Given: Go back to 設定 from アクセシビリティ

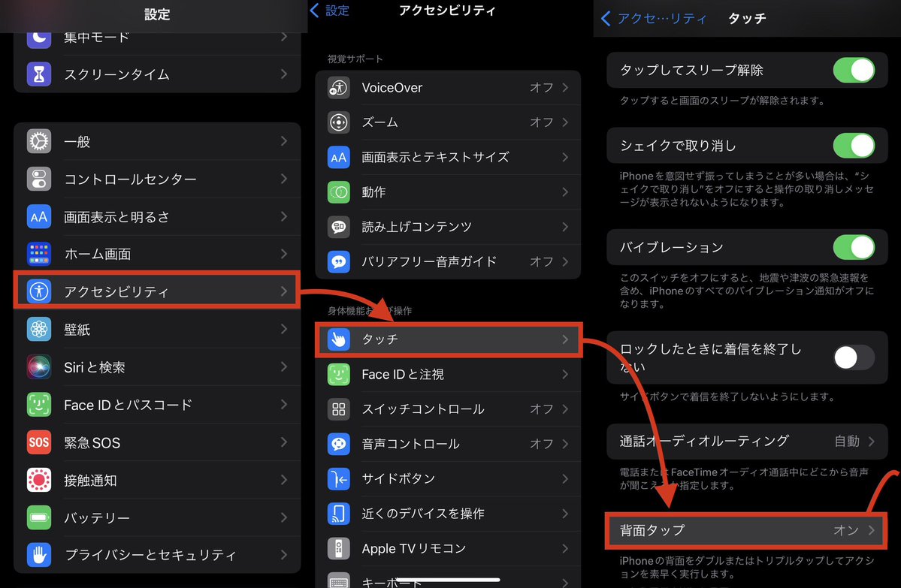Looking at the screenshot, I should click(330, 11).
